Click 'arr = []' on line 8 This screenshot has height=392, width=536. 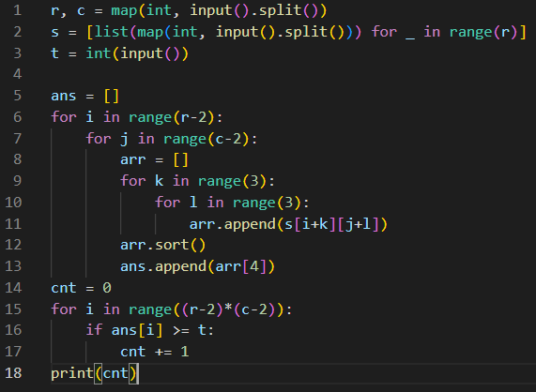154,159
